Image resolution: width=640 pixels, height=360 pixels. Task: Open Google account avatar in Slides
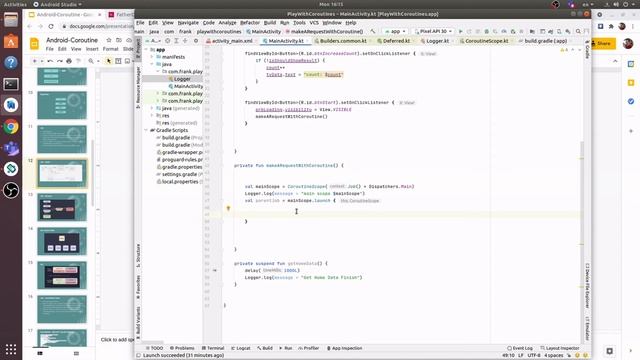(628, 43)
